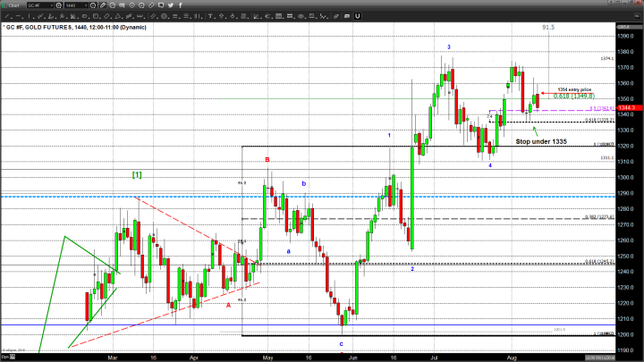Viewport: 644px width, 362px height.
Task: Click the collapse toolbar icon at far right
Action: [x=634, y=16]
